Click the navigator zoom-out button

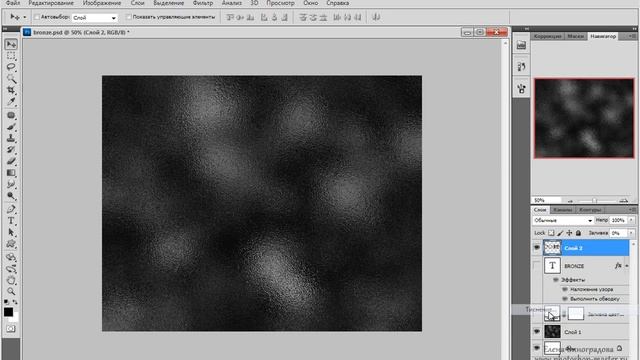pyautogui.click(x=570, y=201)
